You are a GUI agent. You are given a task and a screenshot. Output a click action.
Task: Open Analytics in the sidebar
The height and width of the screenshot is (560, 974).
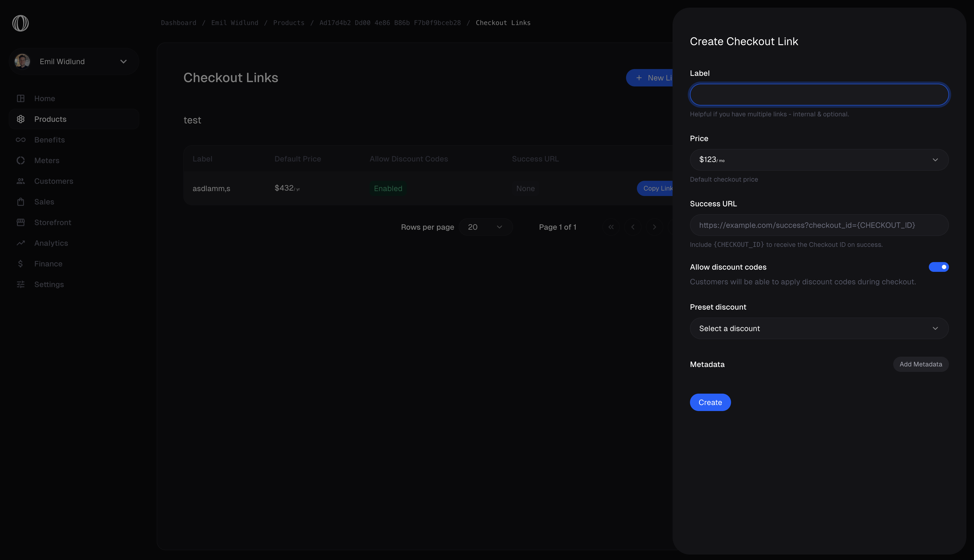pos(74,243)
